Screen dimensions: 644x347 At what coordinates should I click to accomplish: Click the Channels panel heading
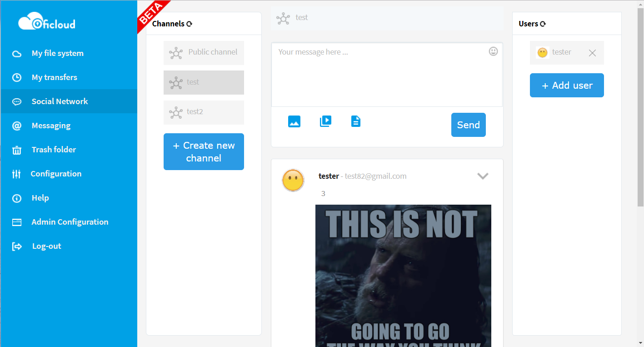pyautogui.click(x=168, y=24)
